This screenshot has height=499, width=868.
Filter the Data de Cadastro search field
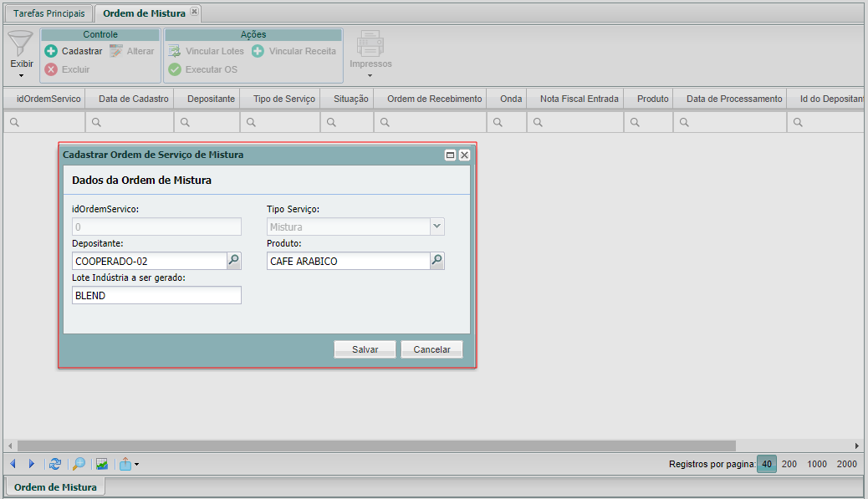130,122
